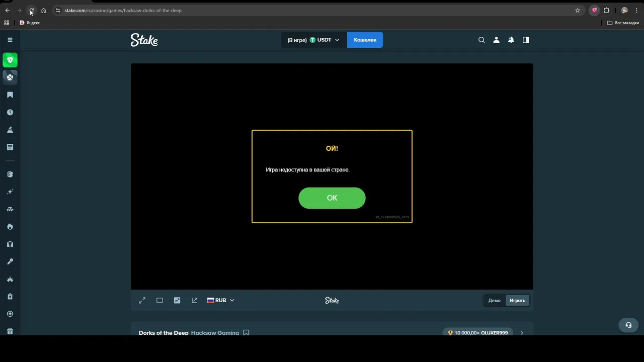
Task: Expand the 10 000,00× OLUXER999 arrow
Action: pyautogui.click(x=522, y=333)
